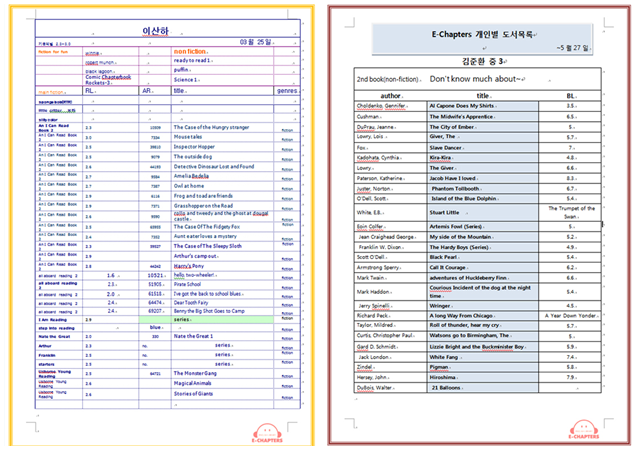Click the 'Stuart Little' title
Image resolution: width=640 pixels, height=450 pixels.
pyautogui.click(x=444, y=213)
